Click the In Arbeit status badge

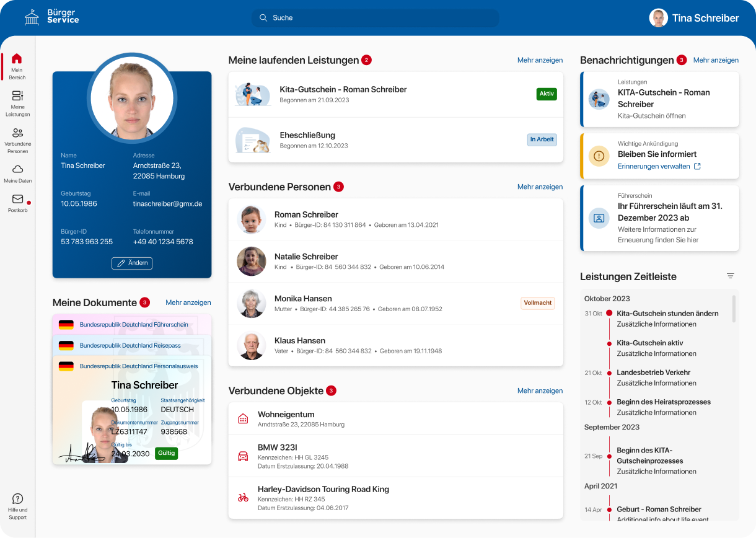coord(542,139)
